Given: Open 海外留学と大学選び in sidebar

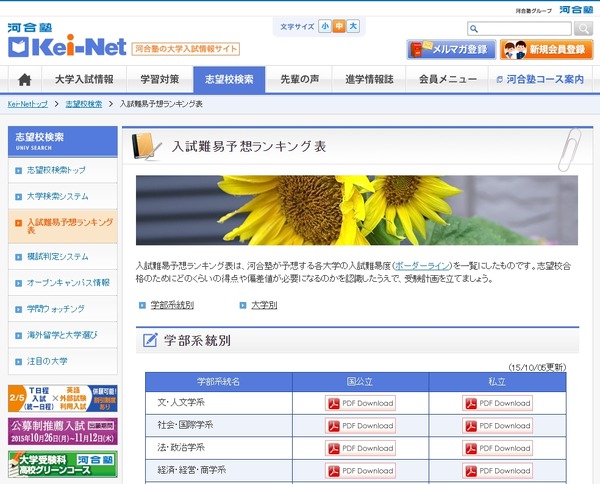Looking at the screenshot, I should 63,335.
